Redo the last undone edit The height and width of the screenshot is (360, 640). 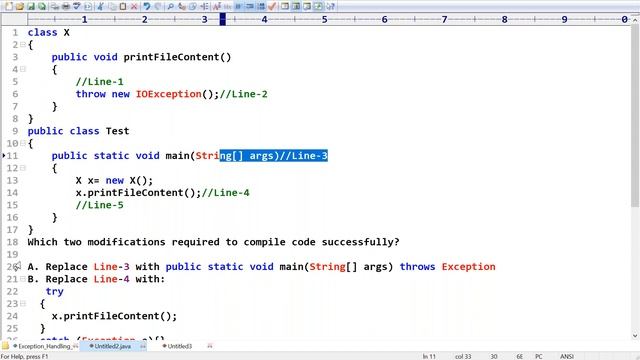[158, 7]
